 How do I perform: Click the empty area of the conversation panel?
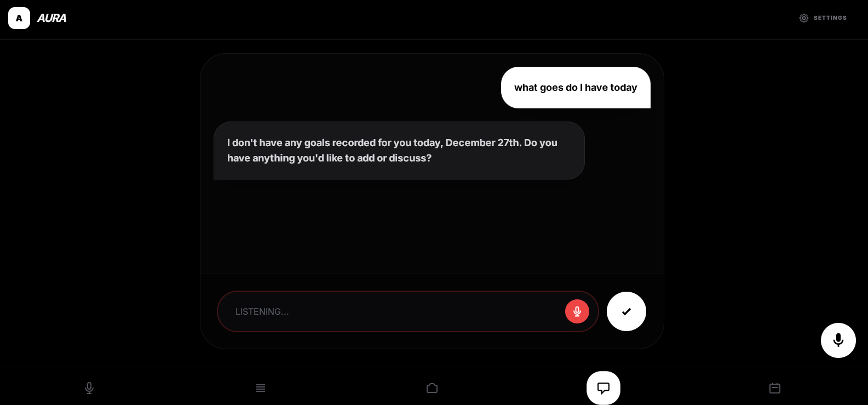pos(432,227)
